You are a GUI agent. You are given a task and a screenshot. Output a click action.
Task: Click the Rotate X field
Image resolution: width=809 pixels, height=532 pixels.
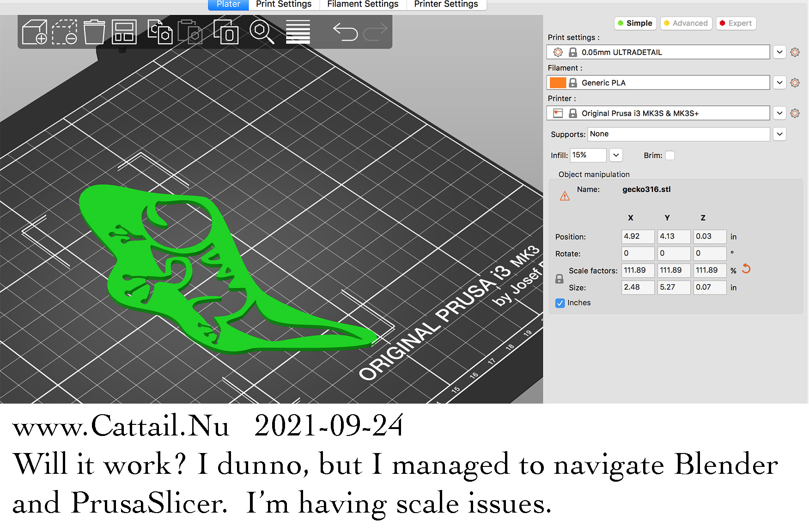638,254
